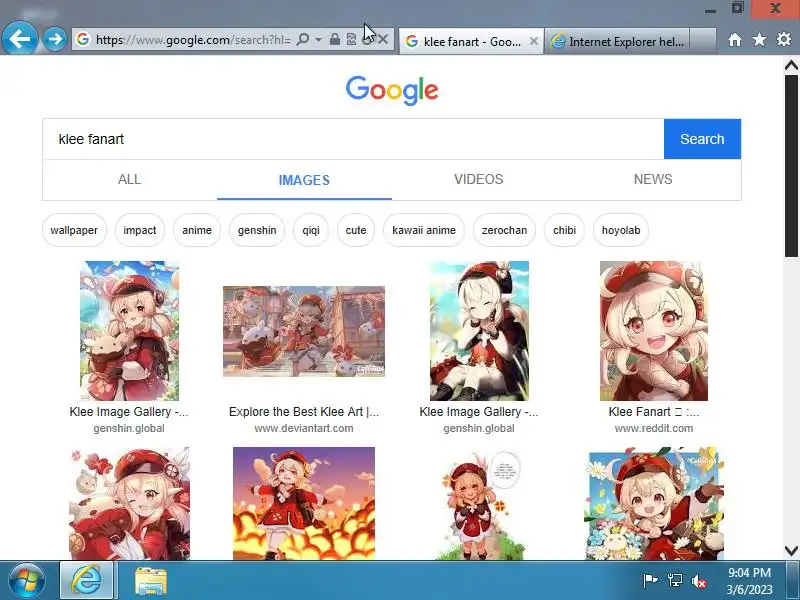Filter by the 'wallpaper' chip
The height and width of the screenshot is (600, 800).
[x=74, y=230]
